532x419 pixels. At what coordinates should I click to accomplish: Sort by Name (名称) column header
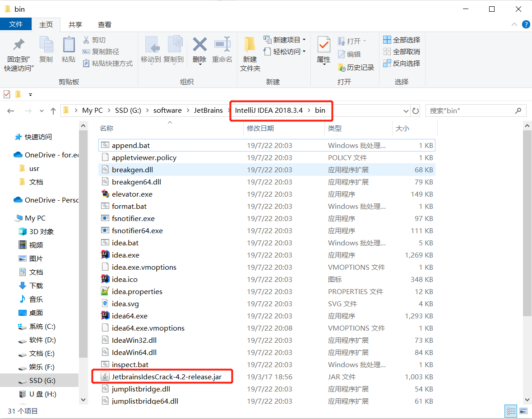[x=106, y=129]
